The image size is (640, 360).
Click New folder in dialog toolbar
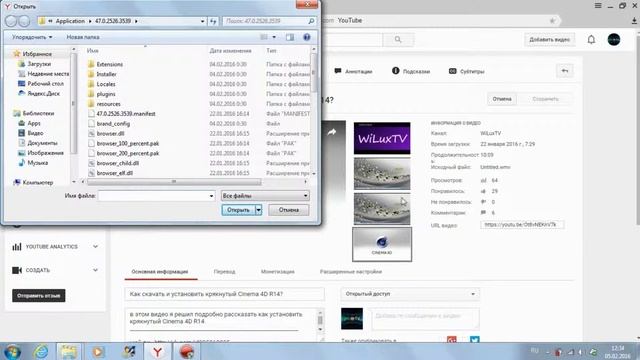tap(83, 37)
